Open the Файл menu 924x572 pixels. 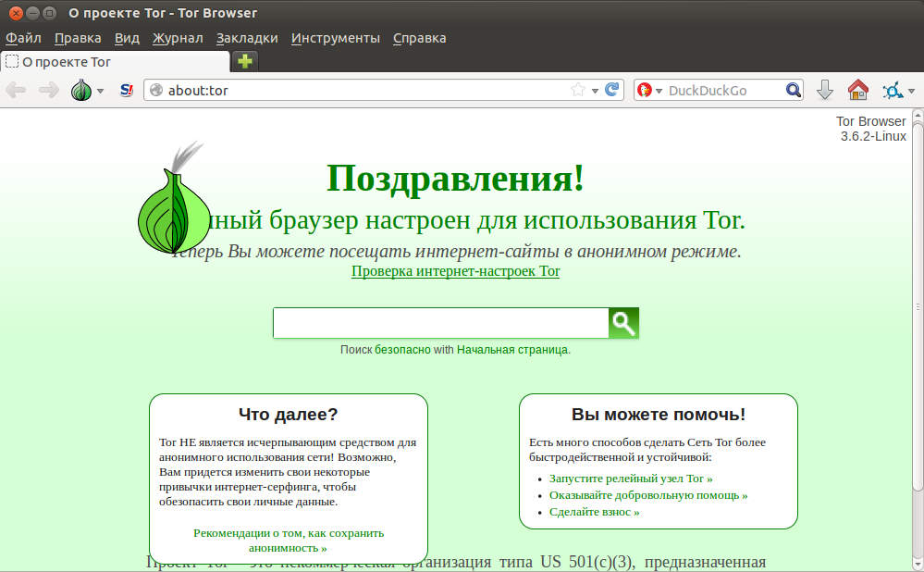[x=23, y=38]
